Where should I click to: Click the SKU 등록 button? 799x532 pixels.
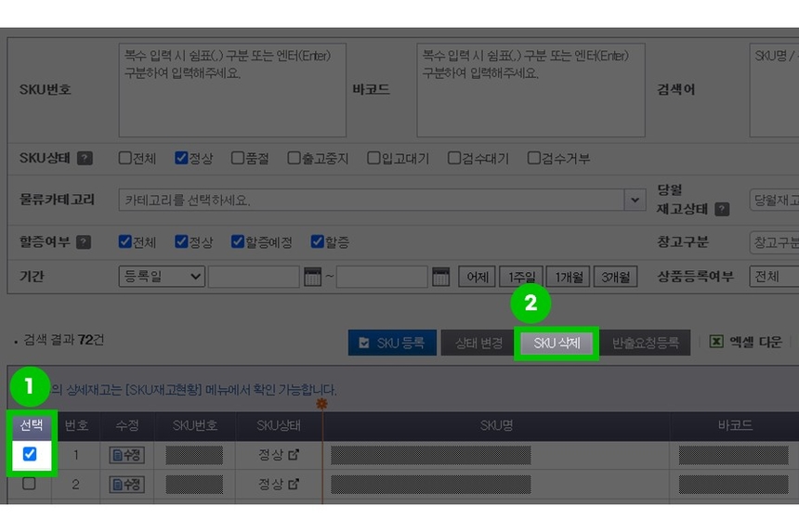[x=392, y=343]
